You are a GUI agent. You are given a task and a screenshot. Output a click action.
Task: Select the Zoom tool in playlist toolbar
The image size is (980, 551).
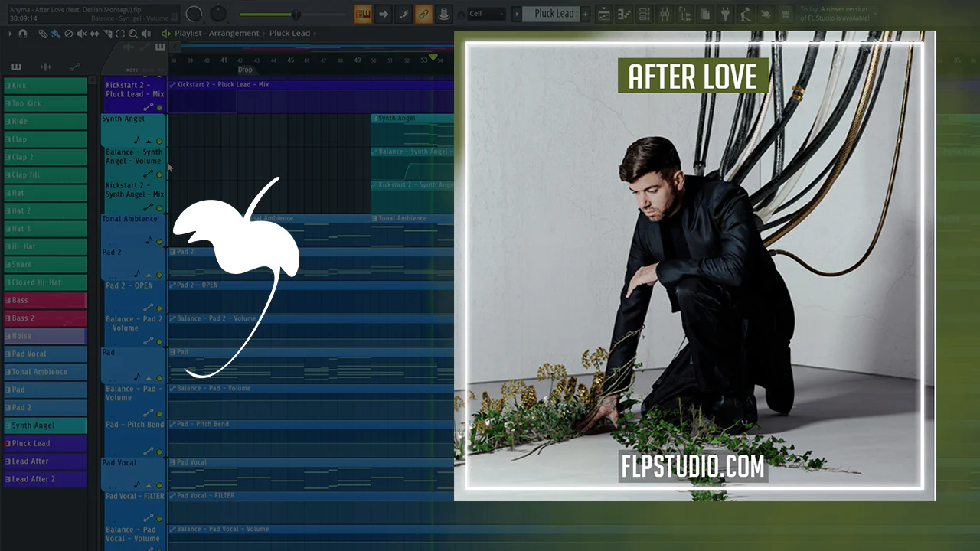click(133, 34)
